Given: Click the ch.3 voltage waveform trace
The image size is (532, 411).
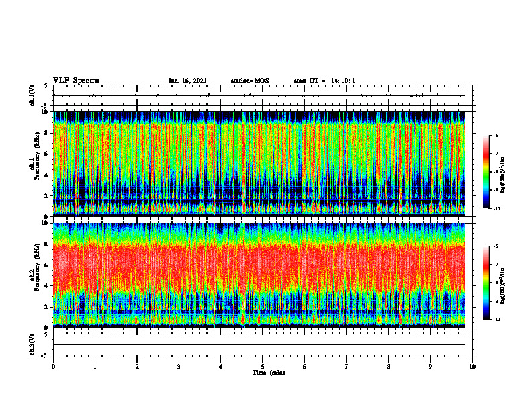Looking at the screenshot, I should [x=259, y=345].
